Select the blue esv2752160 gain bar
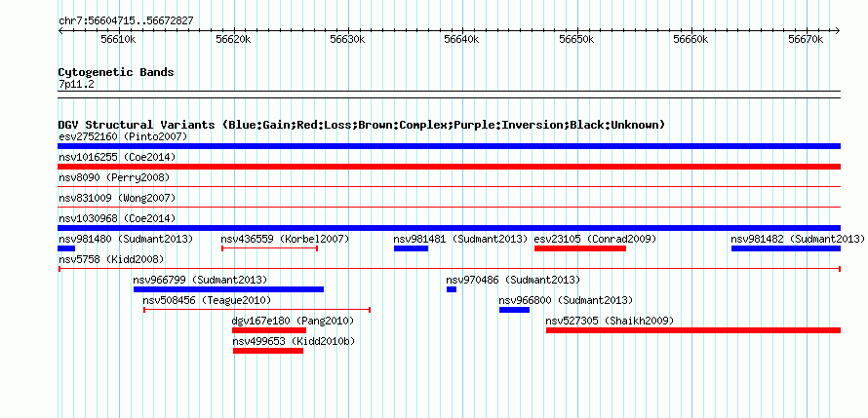The height and width of the screenshot is (418, 868). click(x=449, y=146)
